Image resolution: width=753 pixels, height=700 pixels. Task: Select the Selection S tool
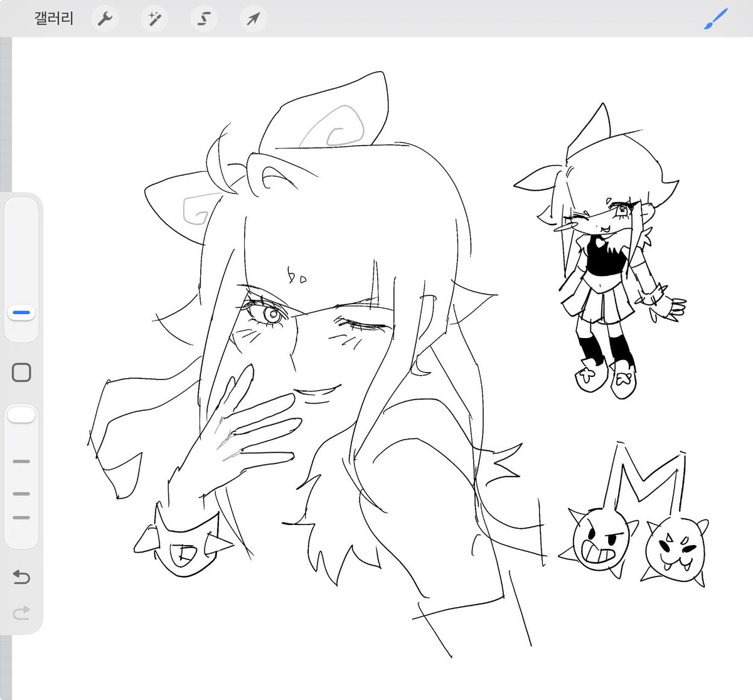click(x=203, y=19)
